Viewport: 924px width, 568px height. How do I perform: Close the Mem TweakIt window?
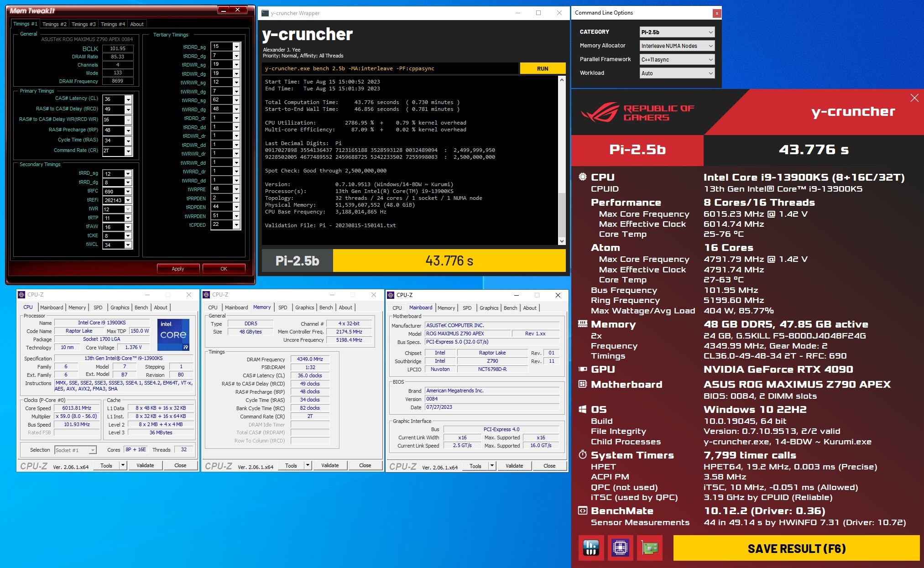tap(237, 10)
